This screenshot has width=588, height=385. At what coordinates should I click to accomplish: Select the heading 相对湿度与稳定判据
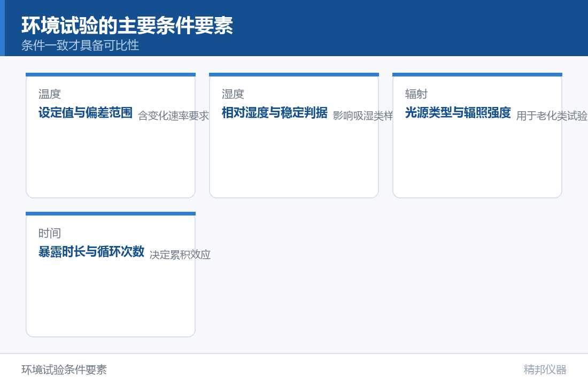tap(275, 113)
